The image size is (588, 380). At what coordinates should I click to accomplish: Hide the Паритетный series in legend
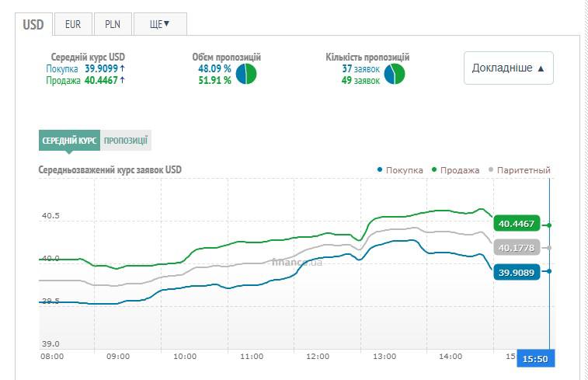[519, 170]
